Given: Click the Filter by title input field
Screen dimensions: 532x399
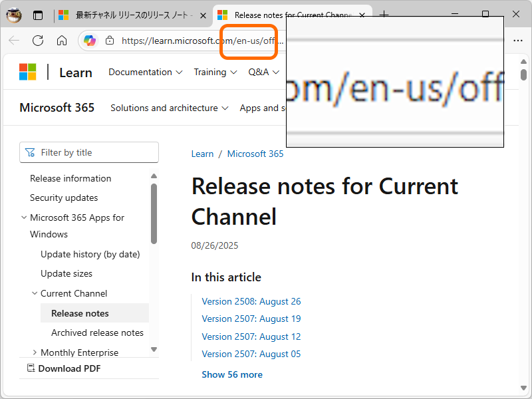Looking at the screenshot, I should tap(96, 152).
